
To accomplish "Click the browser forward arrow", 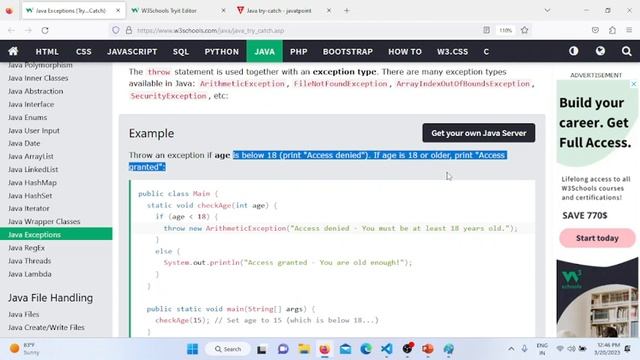I will tap(28, 30).
